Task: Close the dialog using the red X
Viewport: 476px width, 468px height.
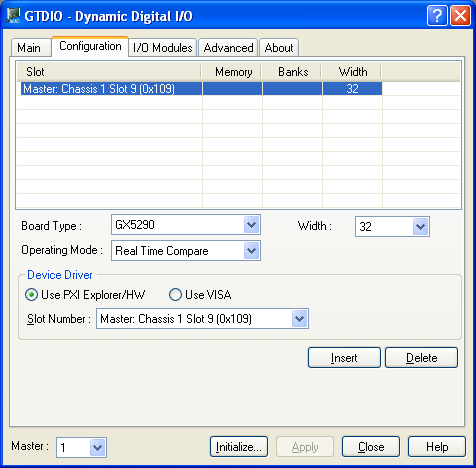Action: (460, 15)
